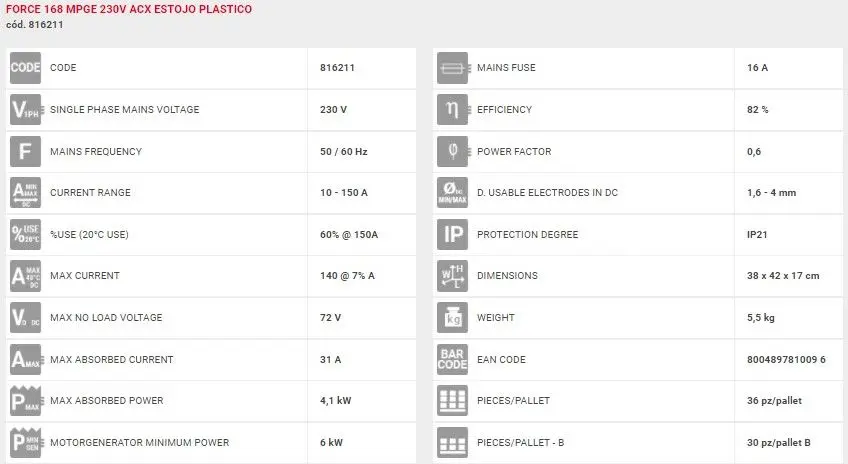The image size is (848, 464).
Task: Click the max no load voltage icon
Action: (x=25, y=318)
